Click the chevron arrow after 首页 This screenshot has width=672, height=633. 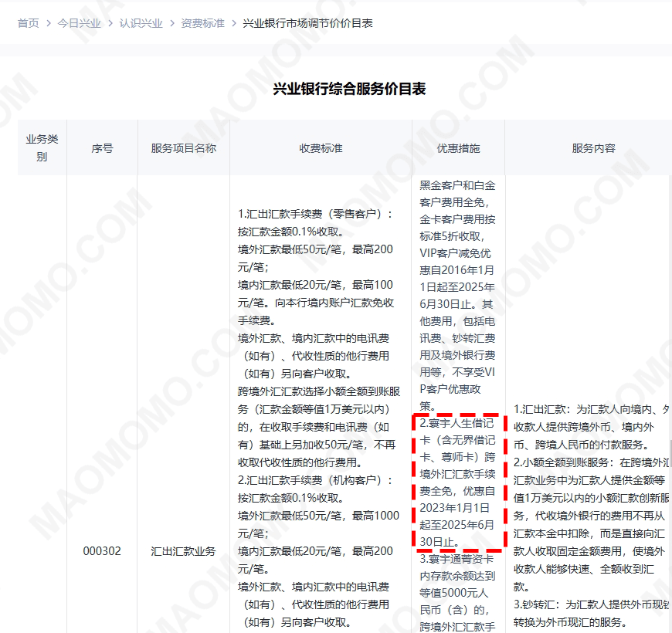pyautogui.click(x=48, y=23)
